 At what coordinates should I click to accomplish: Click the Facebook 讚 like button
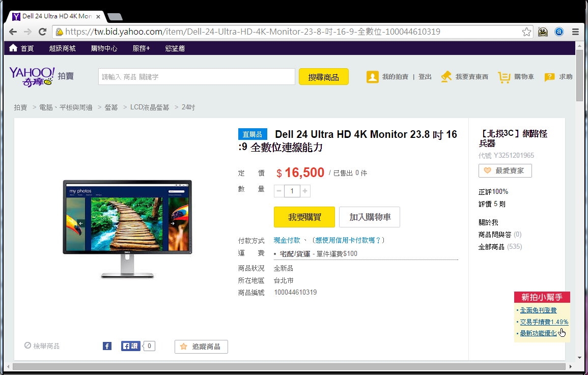point(130,346)
